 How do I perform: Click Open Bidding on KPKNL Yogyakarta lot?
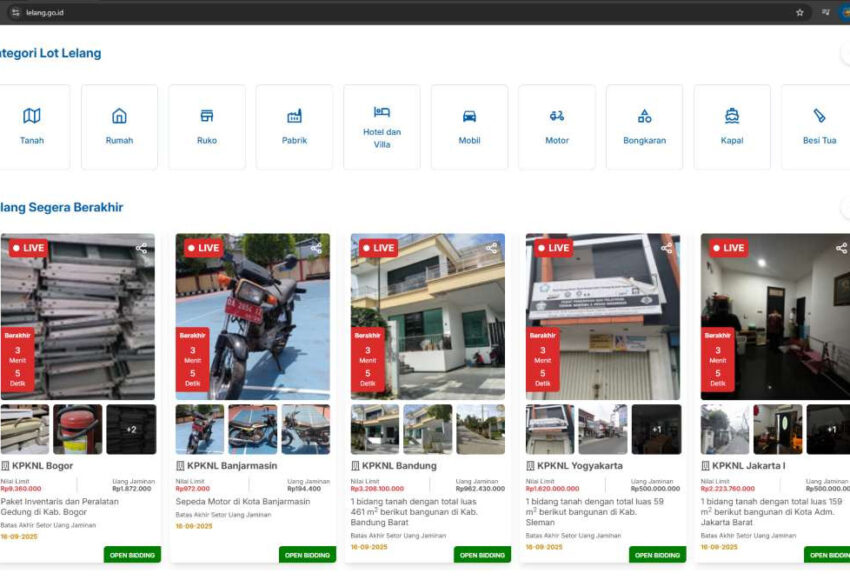pos(657,555)
